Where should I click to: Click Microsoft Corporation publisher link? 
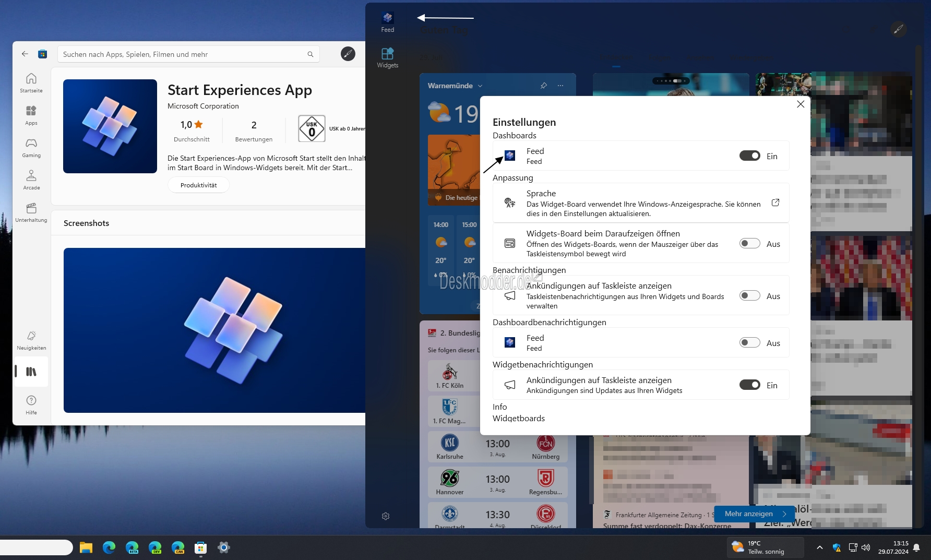(203, 106)
